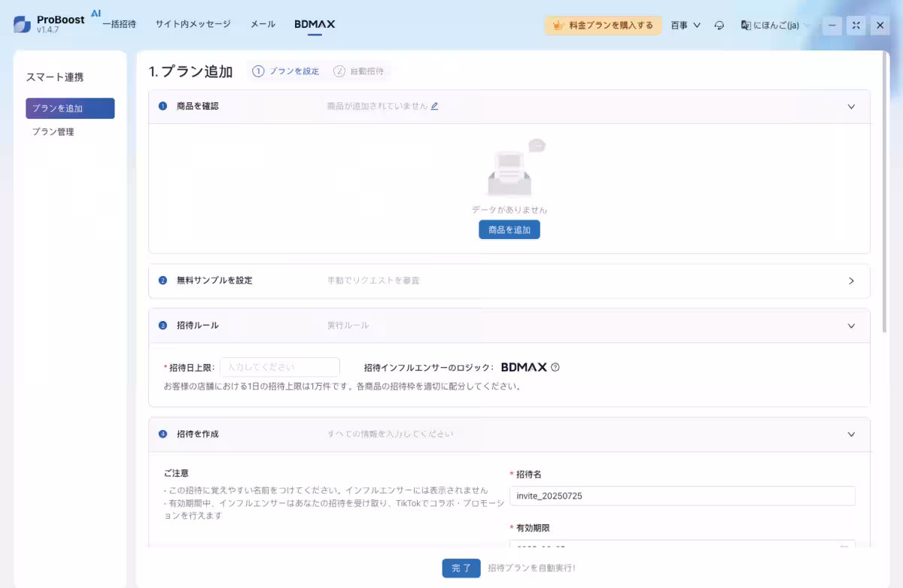Open the BDMAX logic help question mark icon
The width and height of the screenshot is (903, 588).
pyautogui.click(x=555, y=367)
